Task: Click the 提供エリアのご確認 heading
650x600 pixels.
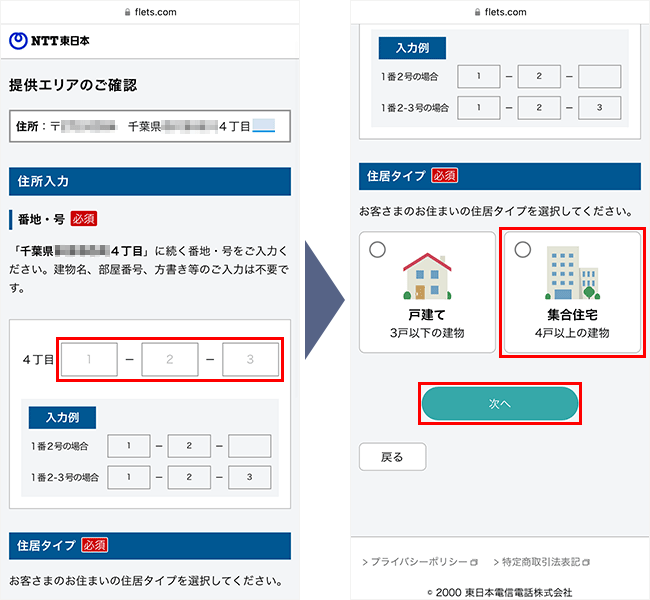Action: click(x=73, y=85)
